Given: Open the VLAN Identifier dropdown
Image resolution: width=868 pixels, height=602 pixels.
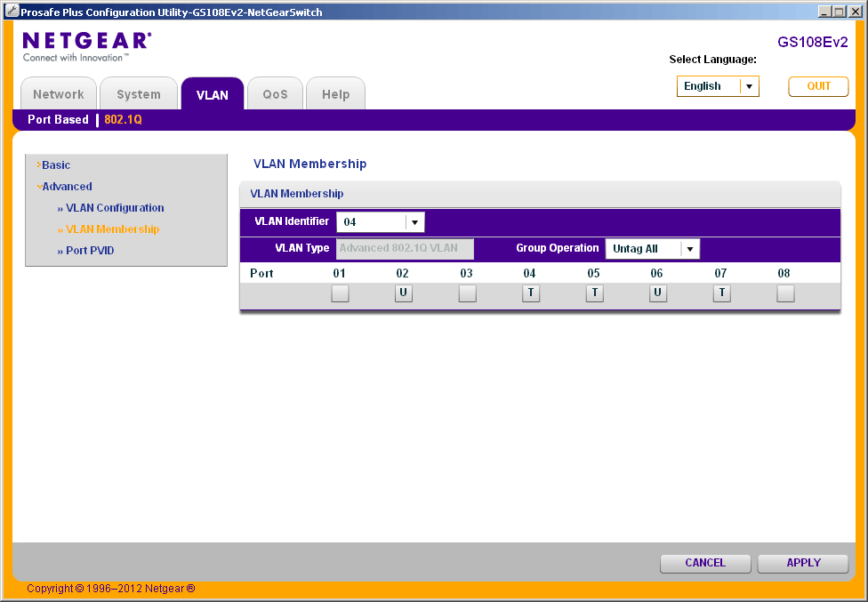Looking at the screenshot, I should [381, 222].
